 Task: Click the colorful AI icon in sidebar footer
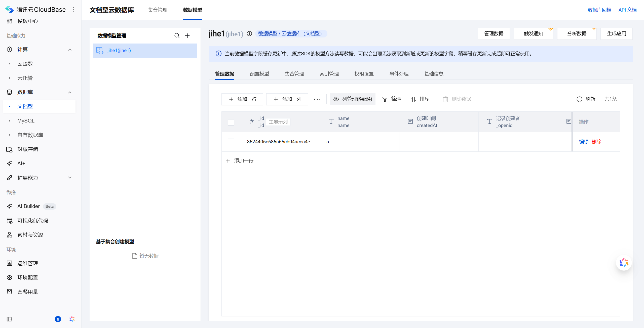72,319
